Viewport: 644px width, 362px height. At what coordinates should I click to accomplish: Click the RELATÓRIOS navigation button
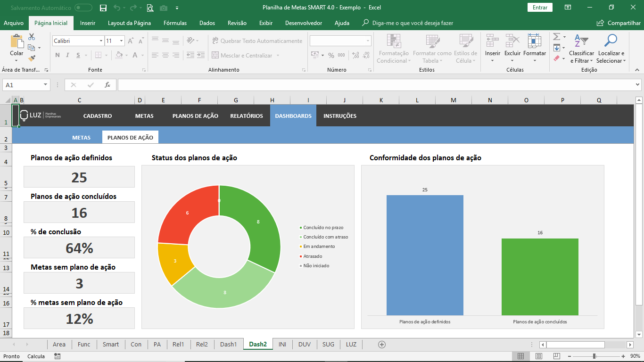247,116
